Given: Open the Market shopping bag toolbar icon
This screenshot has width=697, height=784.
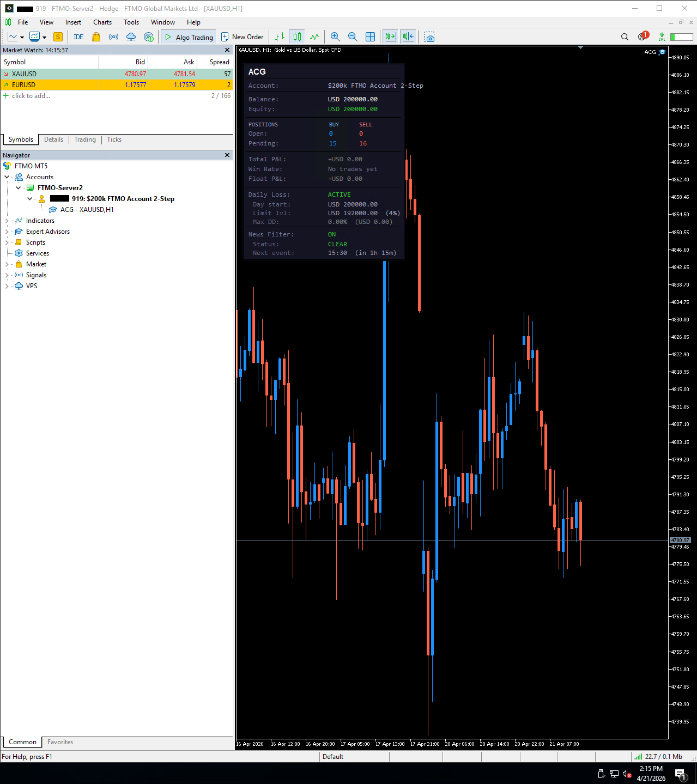Looking at the screenshot, I should pos(96,37).
